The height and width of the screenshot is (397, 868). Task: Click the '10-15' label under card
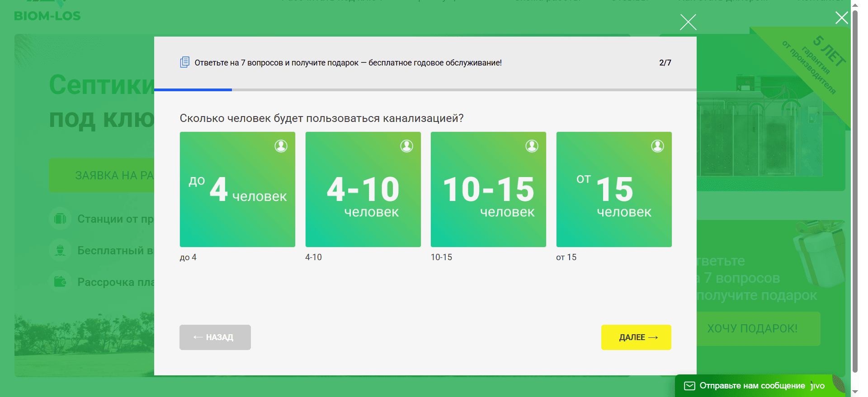[441, 257]
